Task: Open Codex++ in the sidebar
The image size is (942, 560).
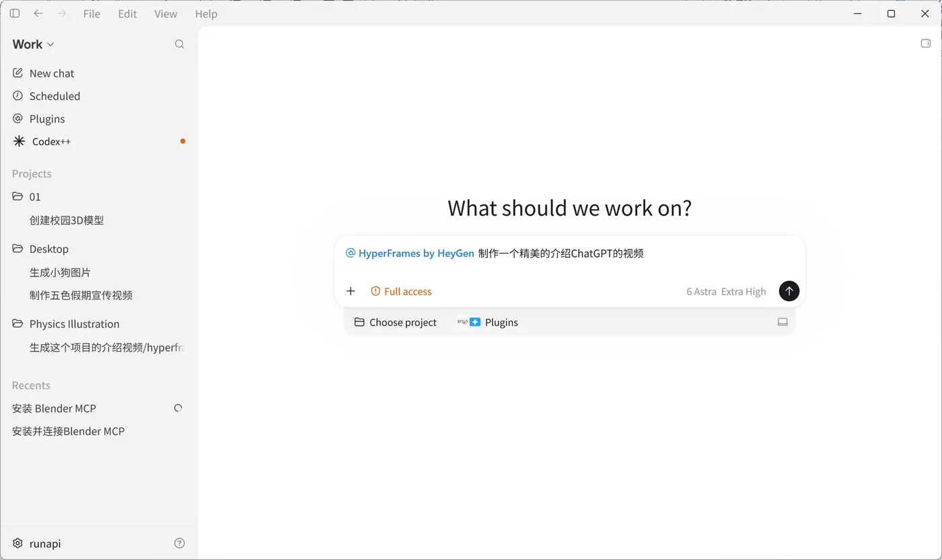Action: 99,142
